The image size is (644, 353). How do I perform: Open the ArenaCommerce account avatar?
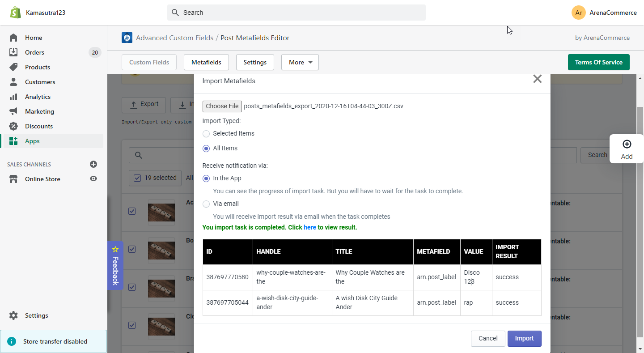(x=579, y=13)
